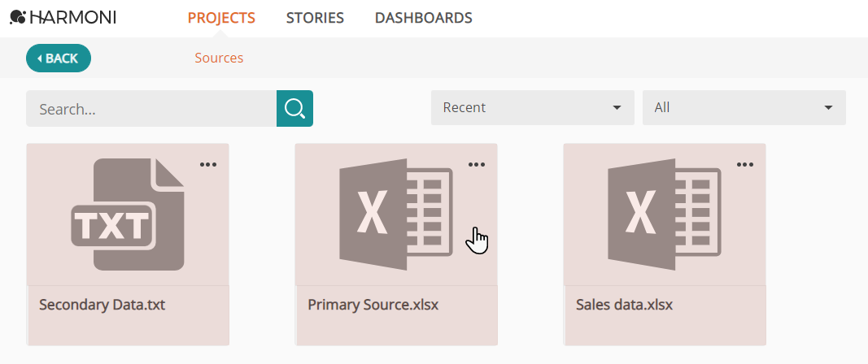Open the All filter dropdown

744,107
